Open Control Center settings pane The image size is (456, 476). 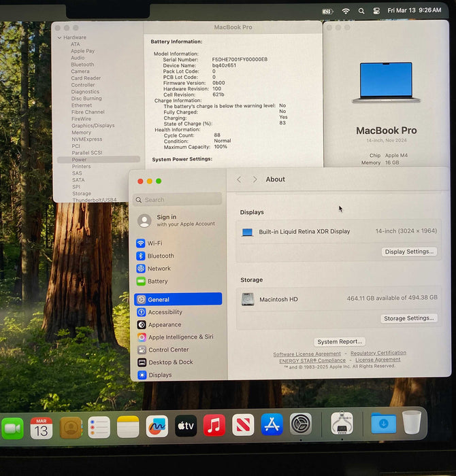pyautogui.click(x=163, y=350)
